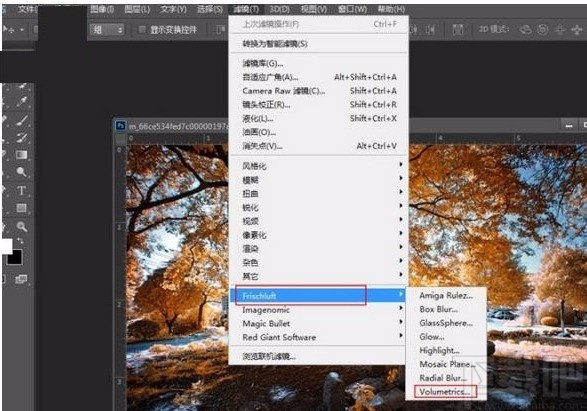This screenshot has height=411, width=587.
Task: Choose Amiga Rulez... in Frischluft submenu
Action: click(445, 295)
